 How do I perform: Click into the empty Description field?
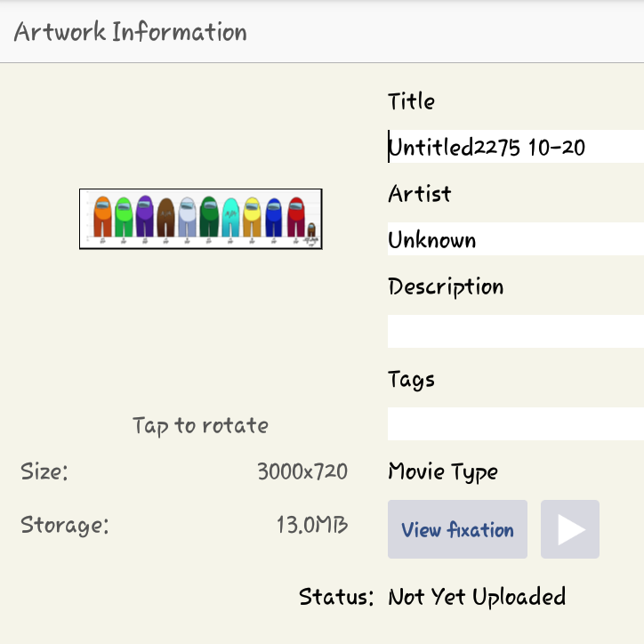(515, 331)
